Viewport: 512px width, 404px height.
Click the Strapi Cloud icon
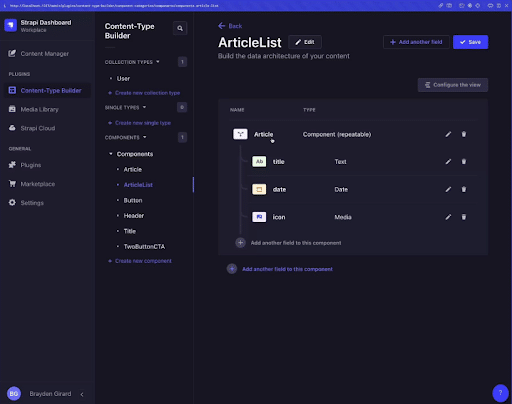pos(12,128)
